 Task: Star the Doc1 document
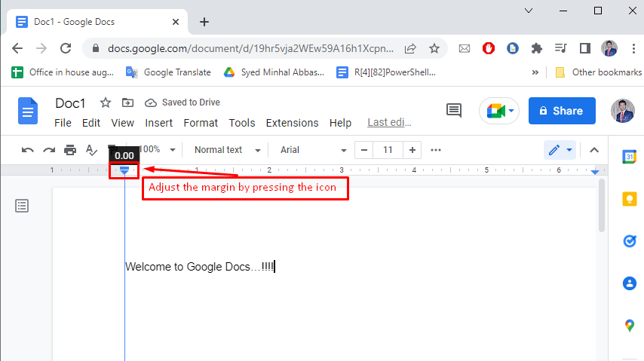tap(106, 102)
